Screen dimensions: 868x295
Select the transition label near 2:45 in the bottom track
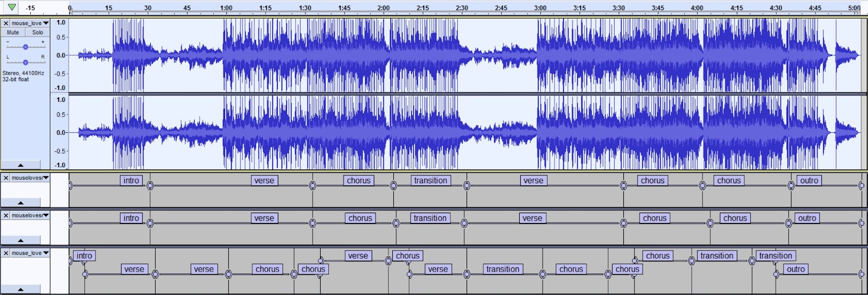(503, 269)
